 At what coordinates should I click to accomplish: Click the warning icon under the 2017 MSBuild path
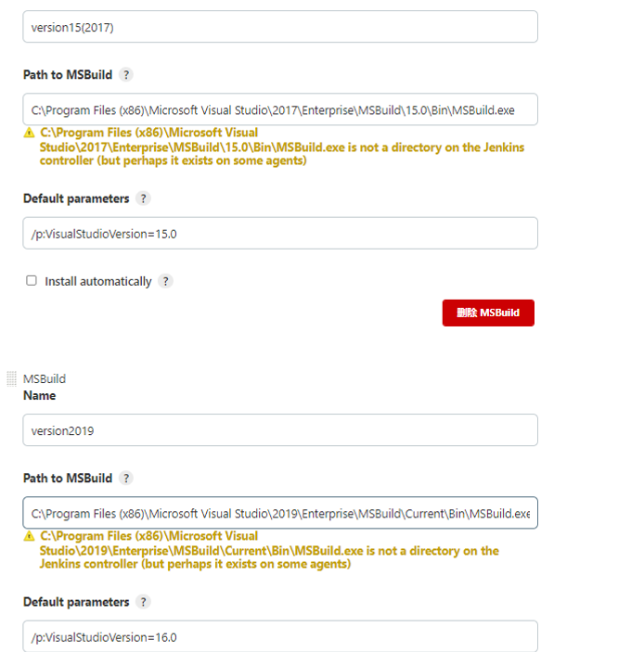pos(30,134)
